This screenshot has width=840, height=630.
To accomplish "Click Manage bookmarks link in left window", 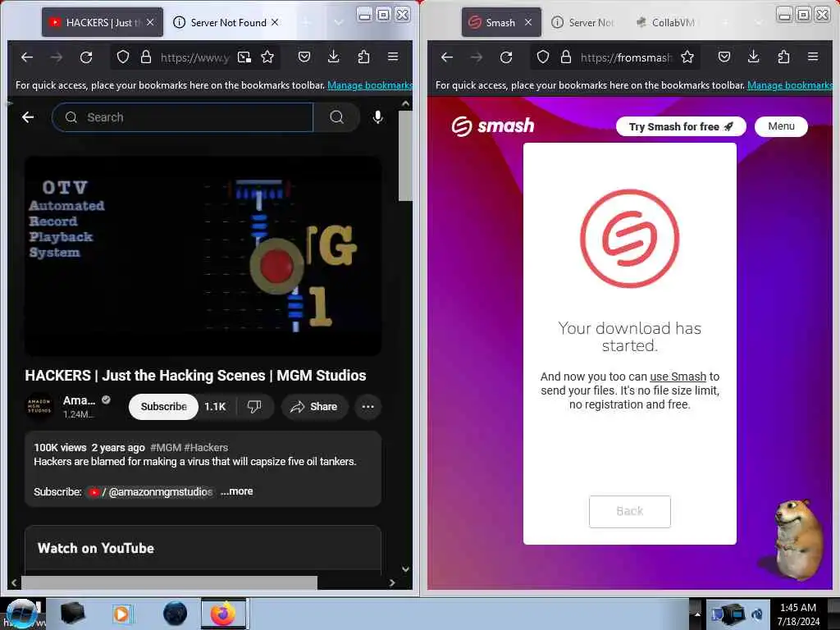I will [x=370, y=85].
